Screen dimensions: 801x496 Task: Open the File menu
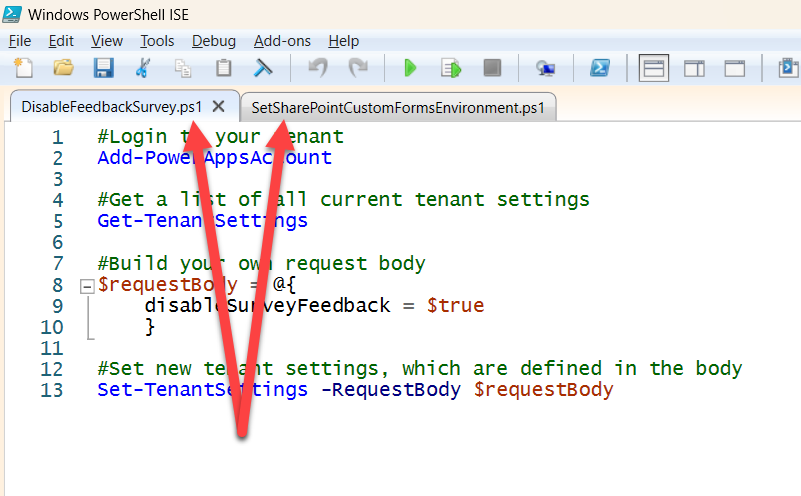coord(20,41)
